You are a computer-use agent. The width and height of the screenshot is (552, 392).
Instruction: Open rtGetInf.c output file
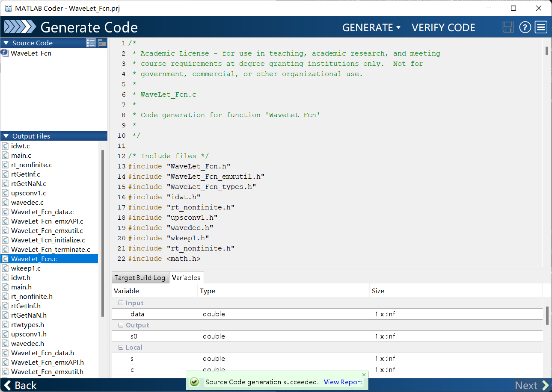tap(26, 174)
